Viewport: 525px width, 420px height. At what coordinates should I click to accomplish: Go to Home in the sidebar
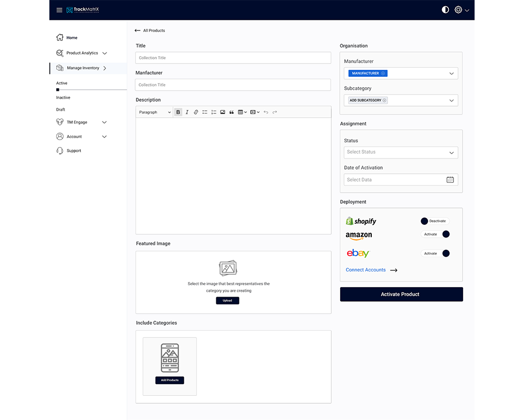(67, 37)
